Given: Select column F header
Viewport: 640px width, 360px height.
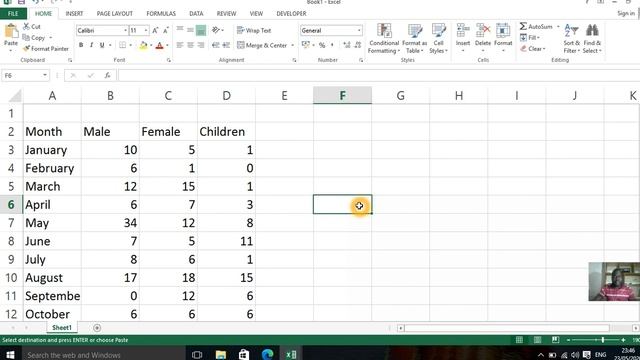Looking at the screenshot, I should 342,96.
